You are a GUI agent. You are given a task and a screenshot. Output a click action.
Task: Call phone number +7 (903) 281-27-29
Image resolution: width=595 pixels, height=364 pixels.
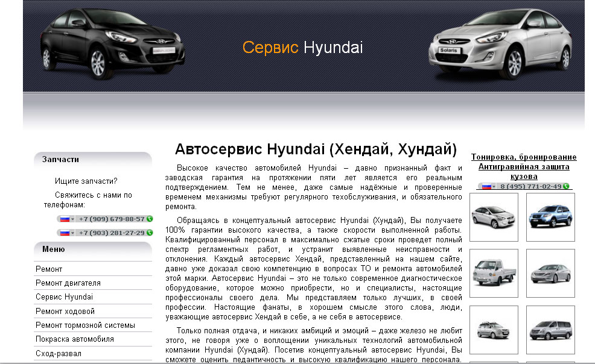112,233
